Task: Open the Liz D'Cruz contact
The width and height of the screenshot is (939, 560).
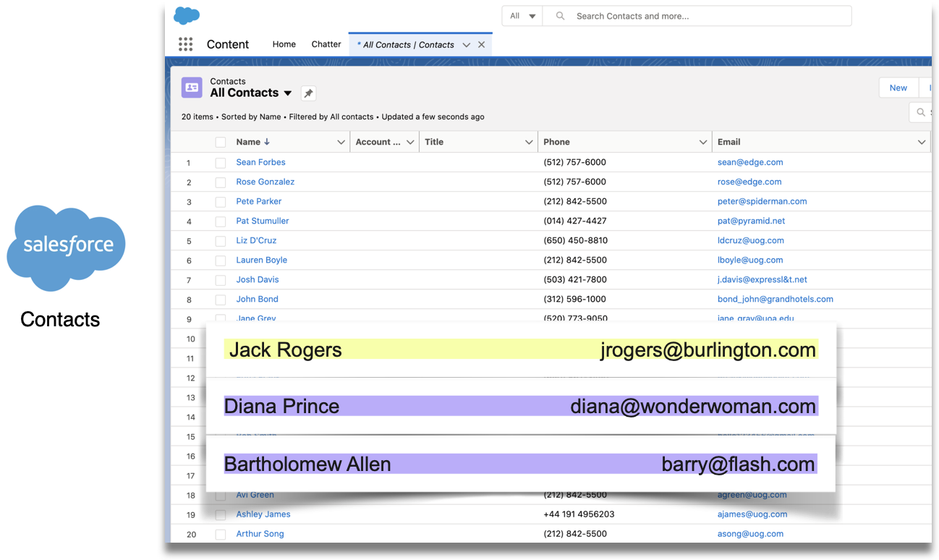Action: 256,240
